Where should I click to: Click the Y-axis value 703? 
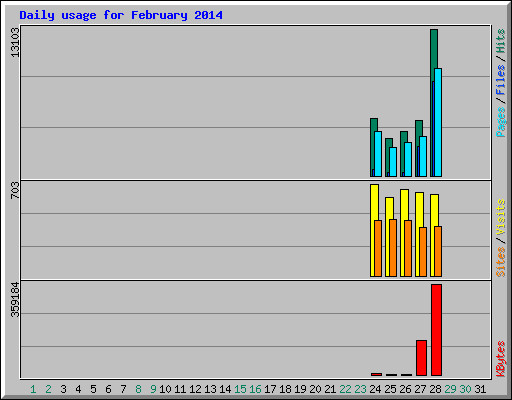(x=15, y=190)
